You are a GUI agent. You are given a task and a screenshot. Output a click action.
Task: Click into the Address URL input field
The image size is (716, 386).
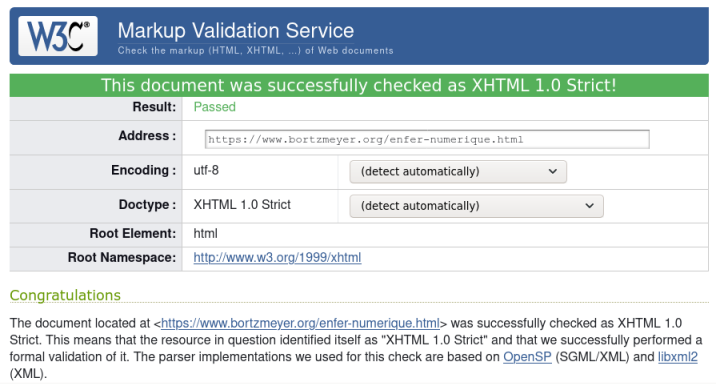click(x=427, y=139)
